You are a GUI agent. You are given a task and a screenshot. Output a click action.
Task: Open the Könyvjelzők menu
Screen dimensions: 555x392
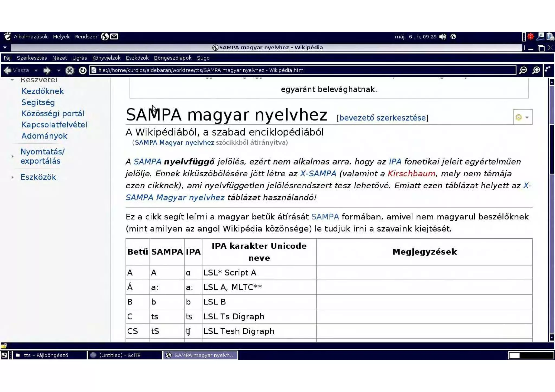pyautogui.click(x=106, y=58)
